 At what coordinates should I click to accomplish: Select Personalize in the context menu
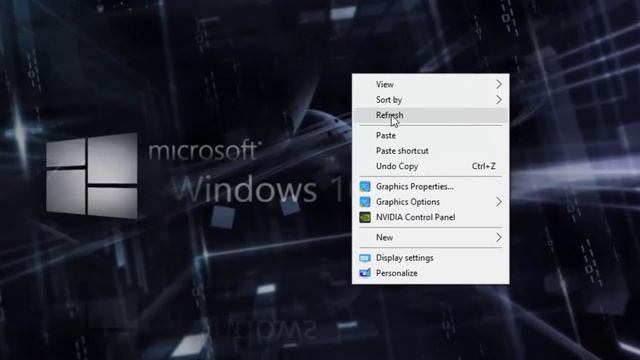431,273
